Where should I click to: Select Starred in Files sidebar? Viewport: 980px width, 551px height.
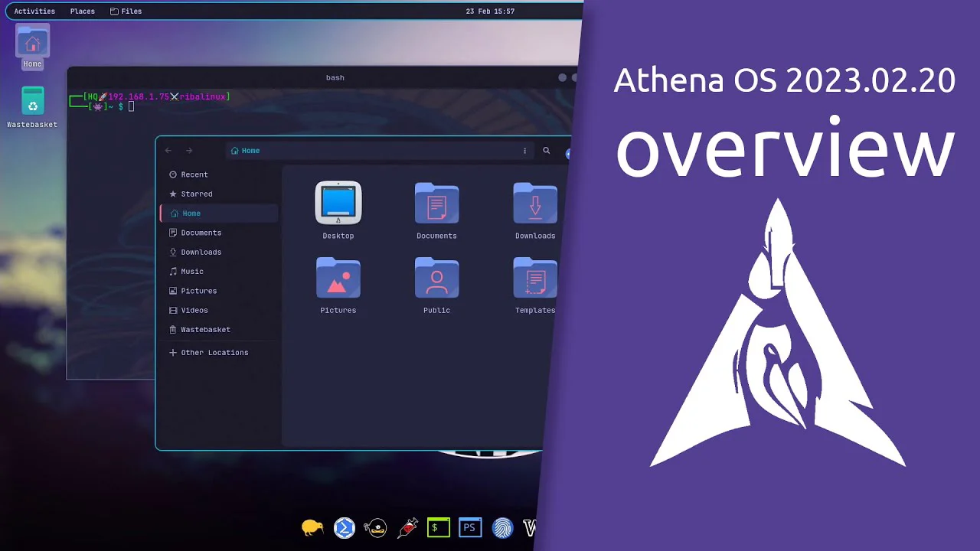coord(219,194)
